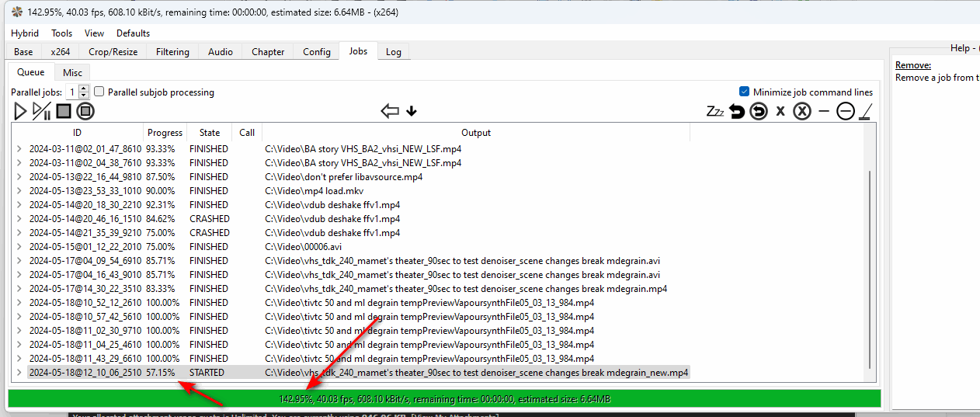Open the Misc sub-tab
This screenshot has height=417, width=980.
click(x=72, y=72)
